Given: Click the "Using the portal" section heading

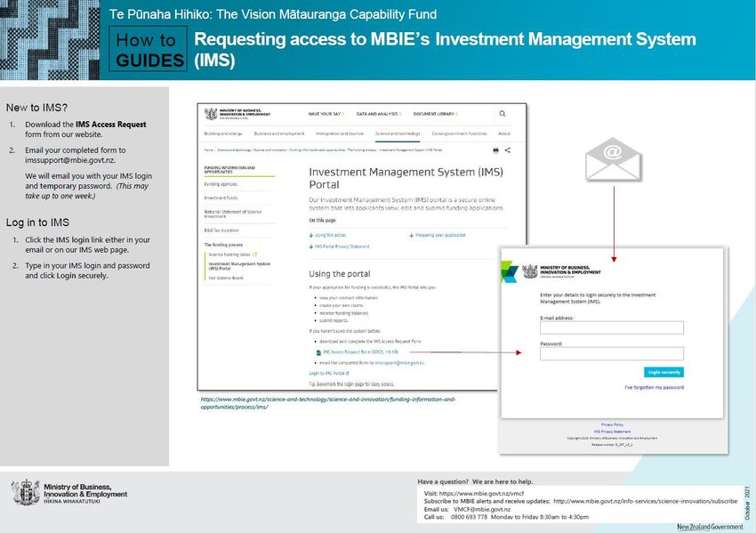Looking at the screenshot, I should pyautogui.click(x=340, y=274).
